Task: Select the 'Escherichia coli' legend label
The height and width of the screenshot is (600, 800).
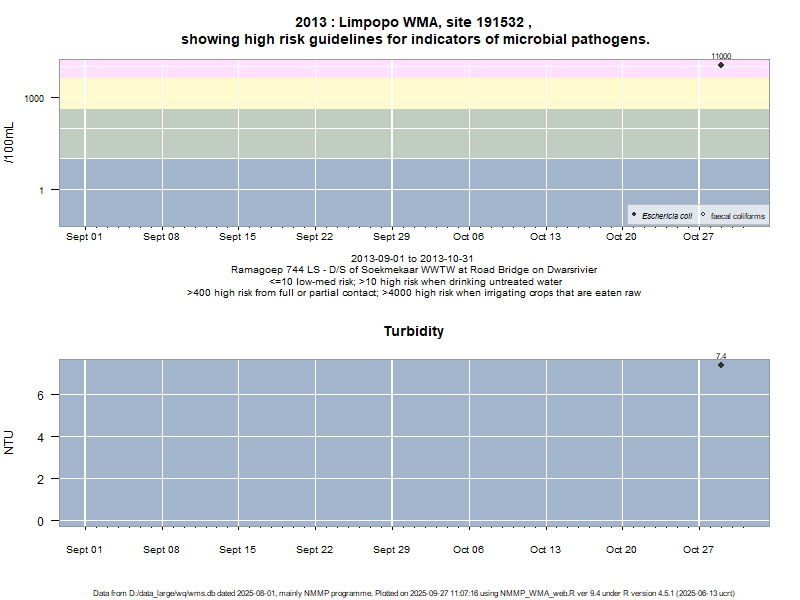Action: 667,216
